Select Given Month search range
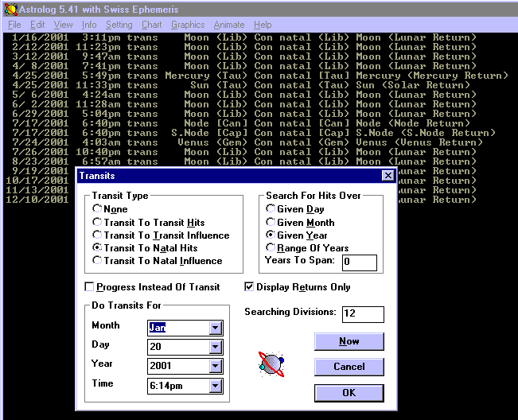This screenshot has height=420, width=518. tap(271, 223)
